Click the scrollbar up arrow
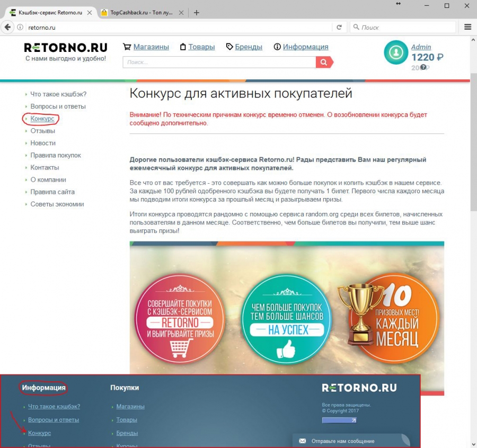The width and height of the screenshot is (477, 448). coord(473,40)
